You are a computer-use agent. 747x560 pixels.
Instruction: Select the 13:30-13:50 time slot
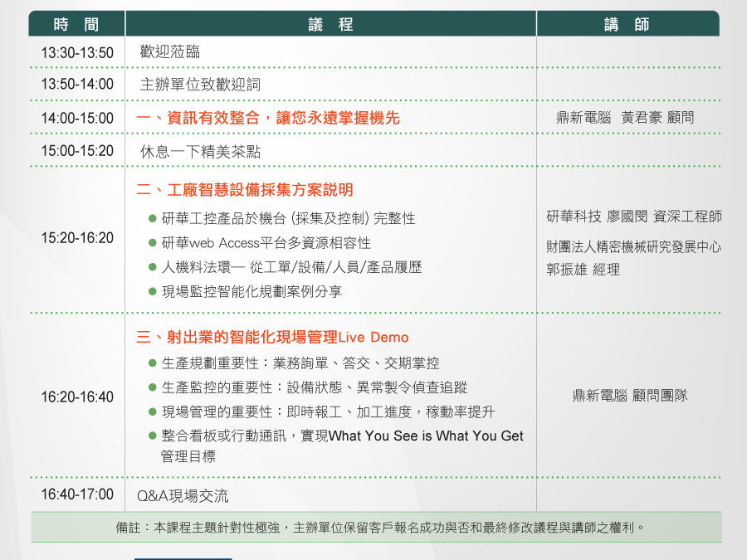click(77, 53)
